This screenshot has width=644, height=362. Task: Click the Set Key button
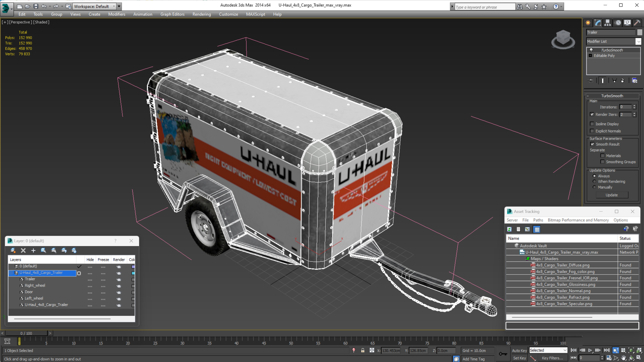click(x=519, y=358)
